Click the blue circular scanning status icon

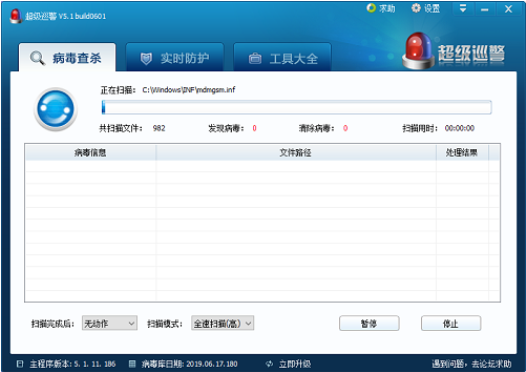[x=56, y=109]
